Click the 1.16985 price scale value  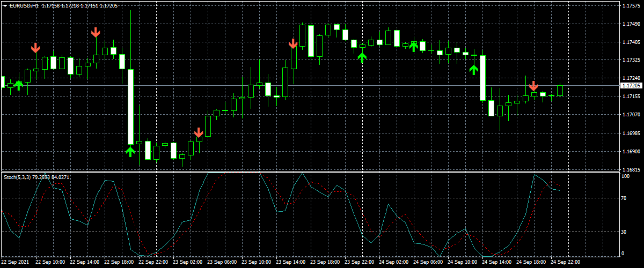[x=632, y=133]
